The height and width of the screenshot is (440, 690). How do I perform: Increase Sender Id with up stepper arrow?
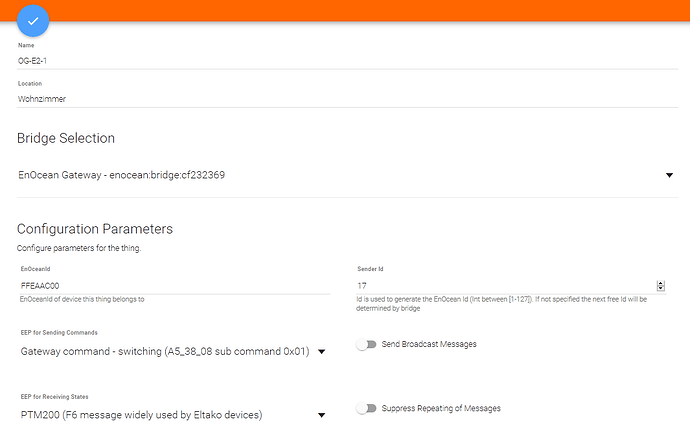[660, 282]
